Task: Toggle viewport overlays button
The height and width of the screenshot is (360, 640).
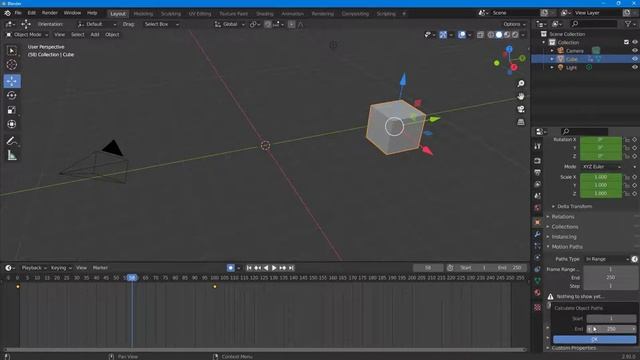Action: click(462, 35)
